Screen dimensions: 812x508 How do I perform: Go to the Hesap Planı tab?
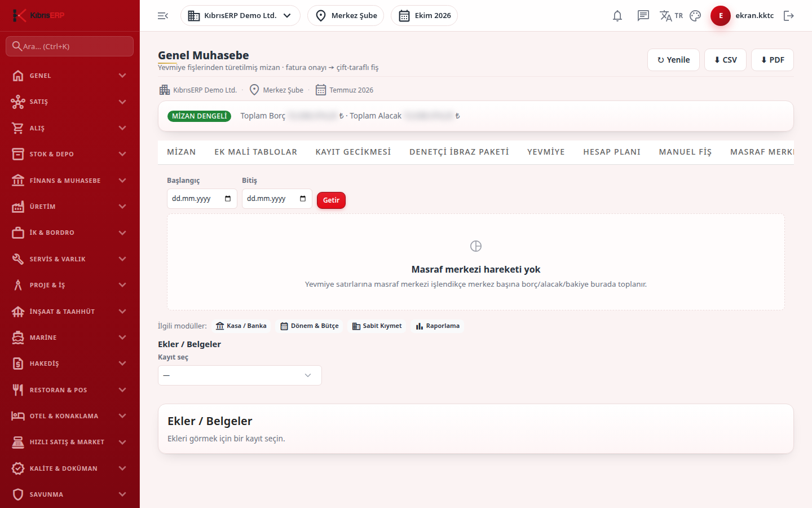612,152
